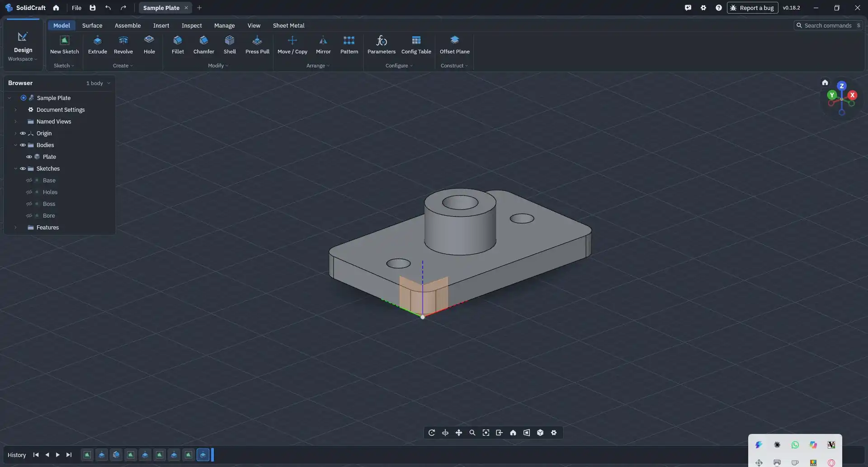868x467 pixels.
Task: Open the Design Workspace switcher
Action: point(23,47)
